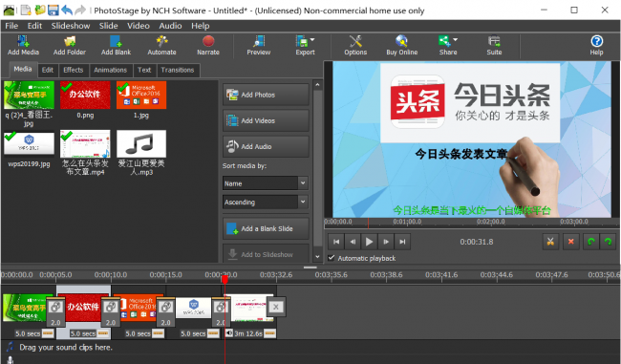Click the scissors split clip icon
Viewport: 621px width, 364px height.
(550, 242)
